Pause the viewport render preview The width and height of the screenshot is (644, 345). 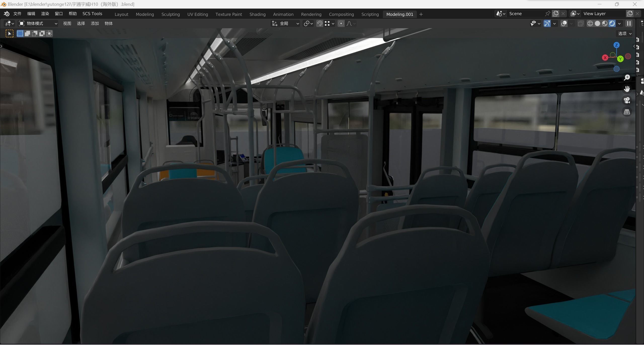[629, 23]
